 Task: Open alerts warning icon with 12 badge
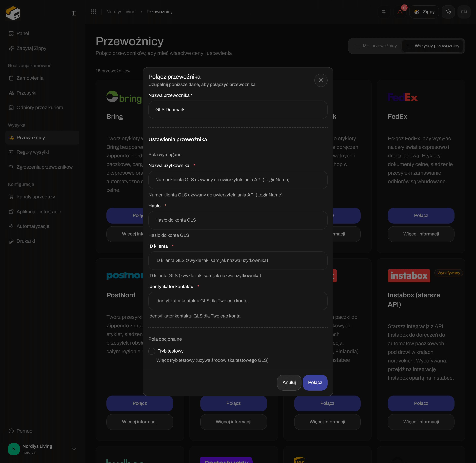pyautogui.click(x=400, y=12)
